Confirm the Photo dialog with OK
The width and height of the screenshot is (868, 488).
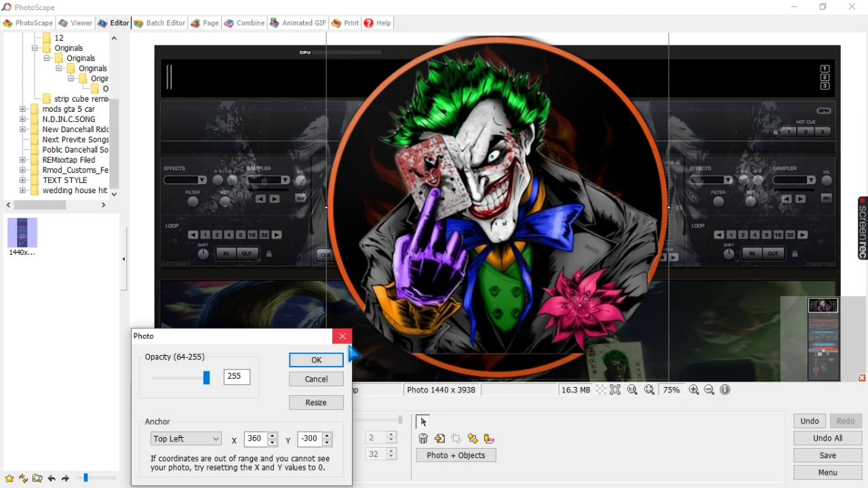tap(316, 360)
